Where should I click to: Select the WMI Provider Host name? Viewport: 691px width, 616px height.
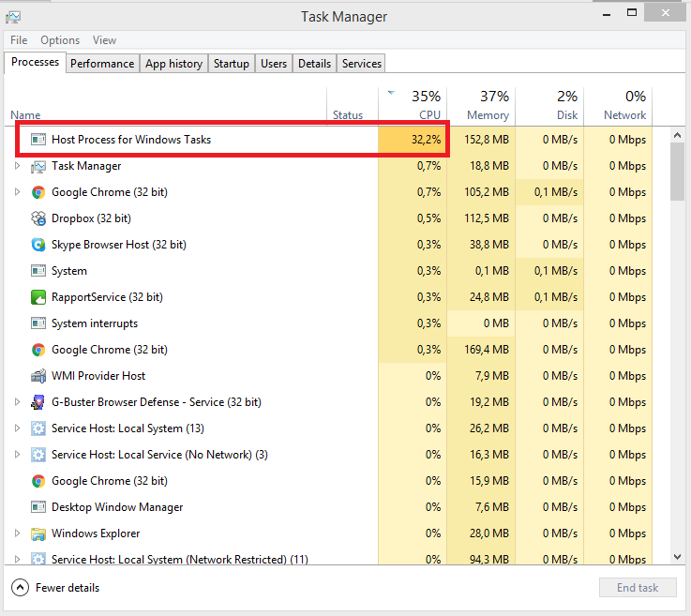click(98, 376)
